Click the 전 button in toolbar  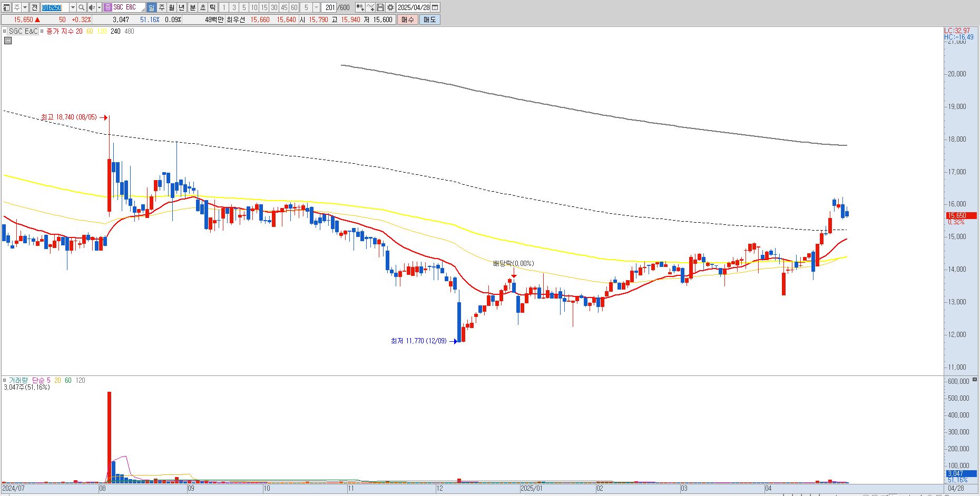tap(34, 7)
